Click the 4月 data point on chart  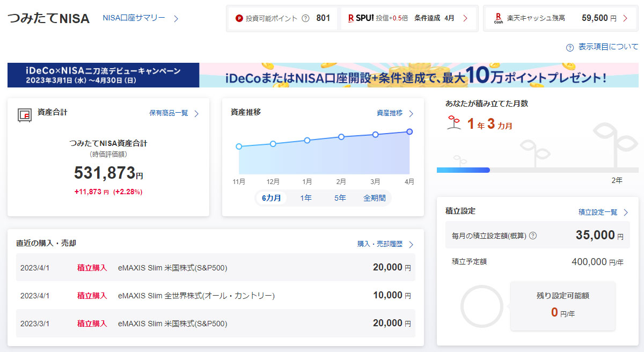(x=409, y=131)
